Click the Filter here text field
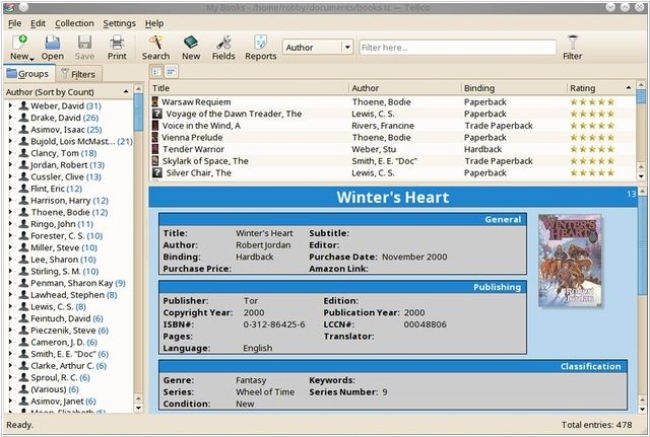 pos(457,47)
